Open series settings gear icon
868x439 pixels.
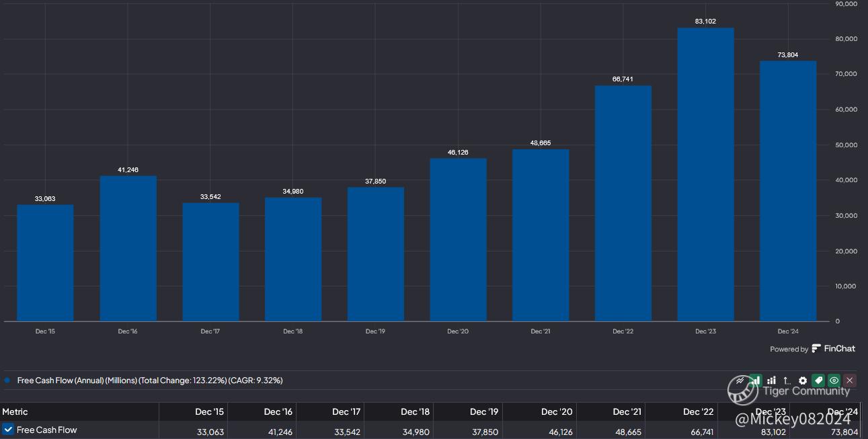(802, 381)
